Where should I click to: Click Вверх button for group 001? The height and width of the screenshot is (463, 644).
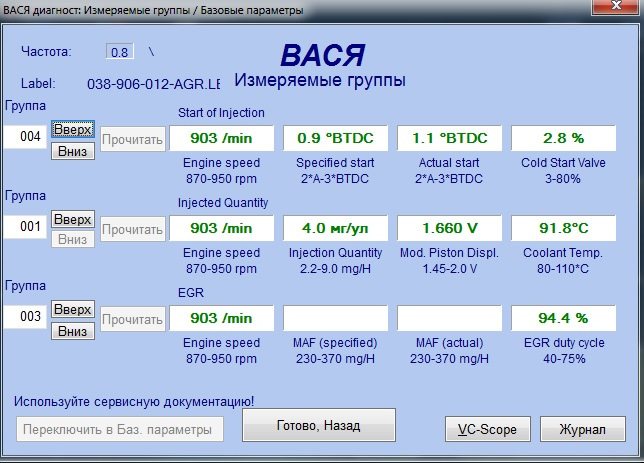click(73, 219)
